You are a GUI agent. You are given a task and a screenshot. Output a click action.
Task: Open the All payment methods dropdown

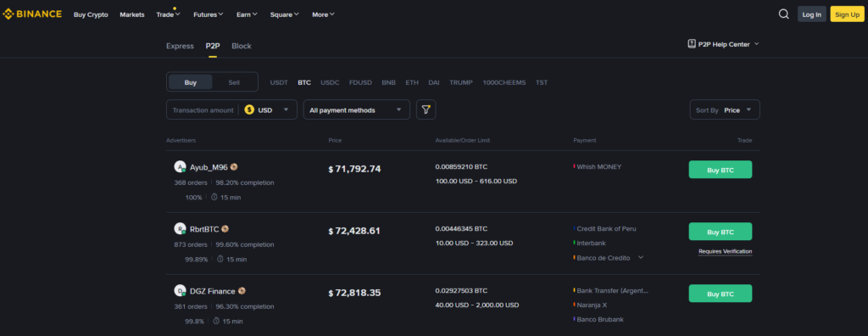click(x=357, y=109)
